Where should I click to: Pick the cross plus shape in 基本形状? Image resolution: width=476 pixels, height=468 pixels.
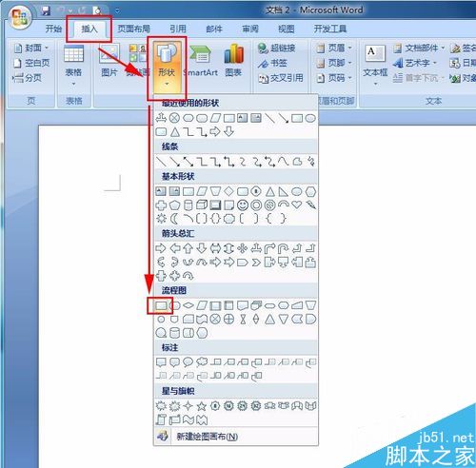click(x=161, y=205)
